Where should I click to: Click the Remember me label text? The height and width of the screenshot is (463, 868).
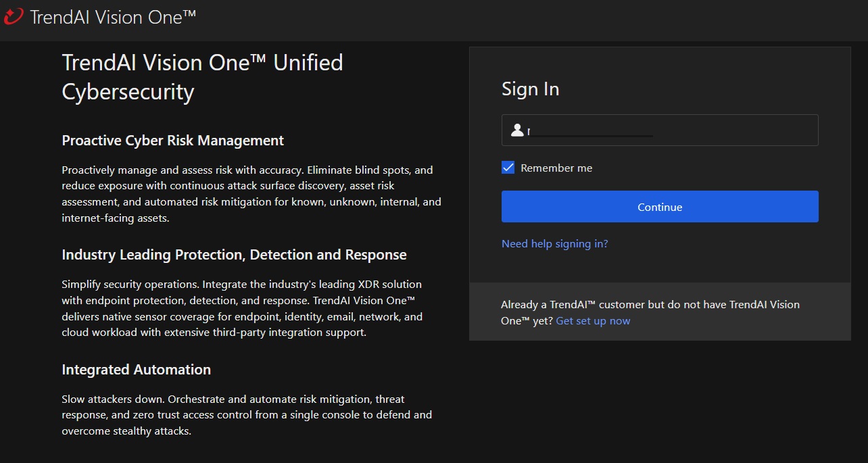coord(556,168)
